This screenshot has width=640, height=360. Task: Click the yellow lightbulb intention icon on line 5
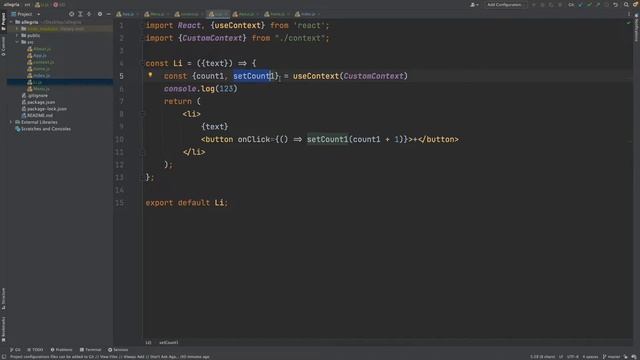(x=150, y=75)
